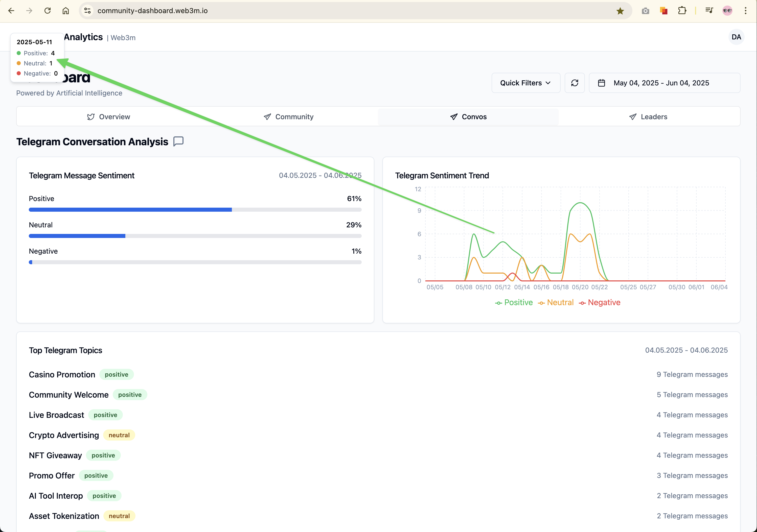
Task: Click the site info icon in address bar
Action: pos(87,11)
